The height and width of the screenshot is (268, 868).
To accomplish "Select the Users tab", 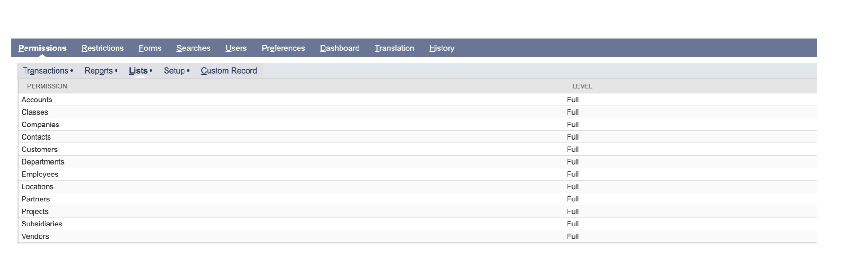I will [x=236, y=48].
